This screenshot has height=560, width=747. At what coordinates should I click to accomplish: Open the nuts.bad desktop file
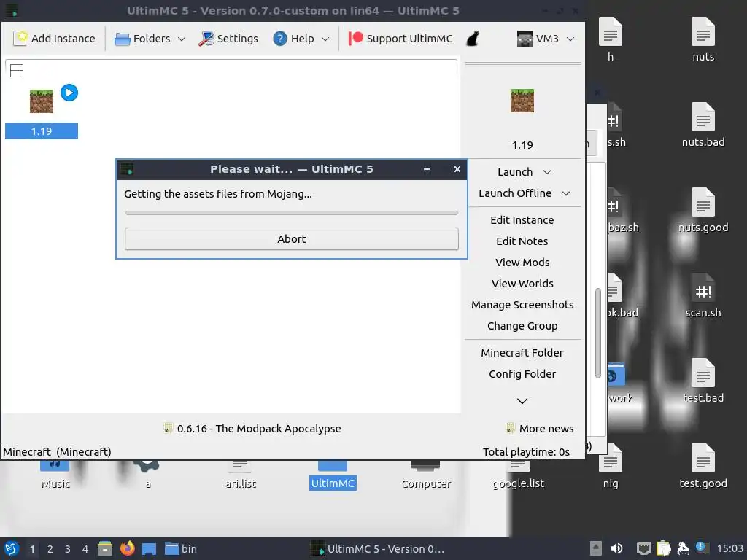tap(703, 125)
